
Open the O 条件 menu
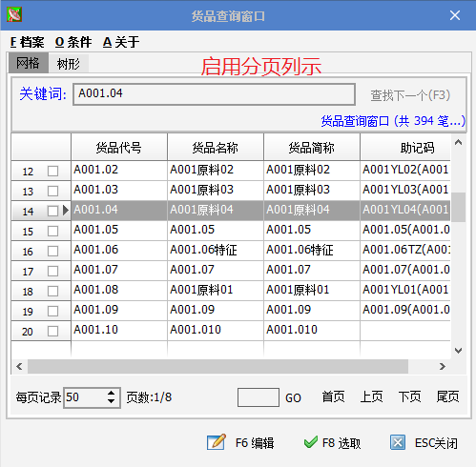click(73, 42)
